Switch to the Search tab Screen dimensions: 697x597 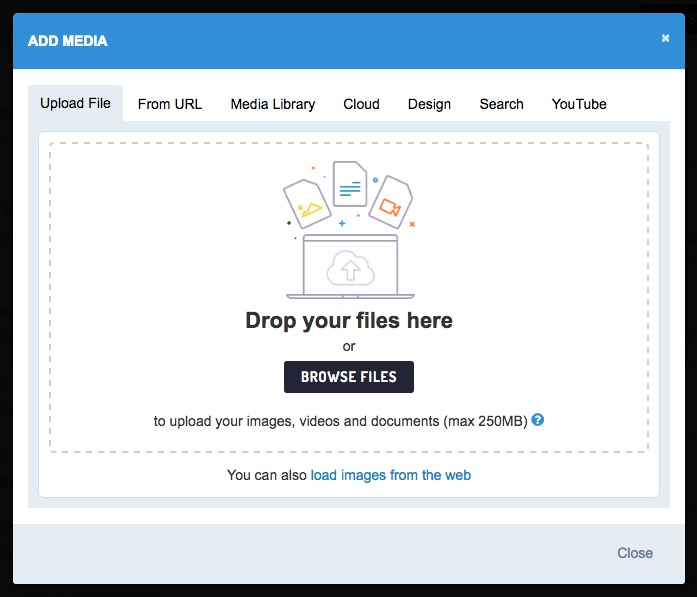point(501,104)
